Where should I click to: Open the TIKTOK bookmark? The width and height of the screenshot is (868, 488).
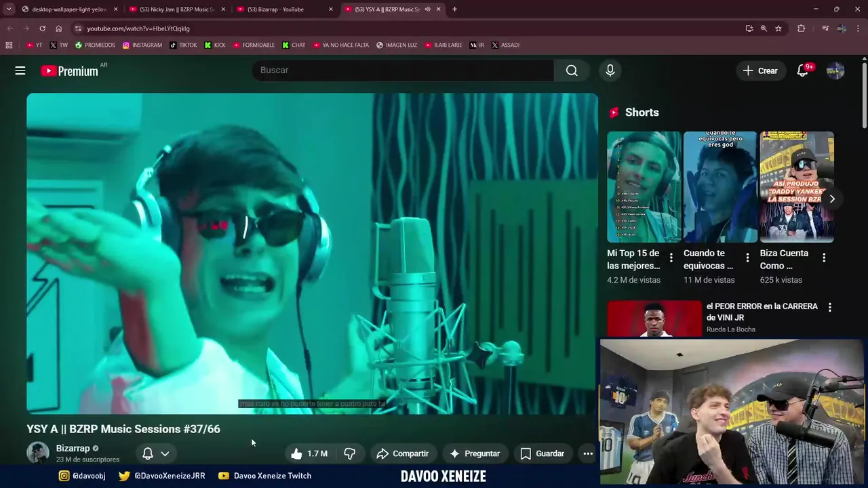tap(183, 45)
